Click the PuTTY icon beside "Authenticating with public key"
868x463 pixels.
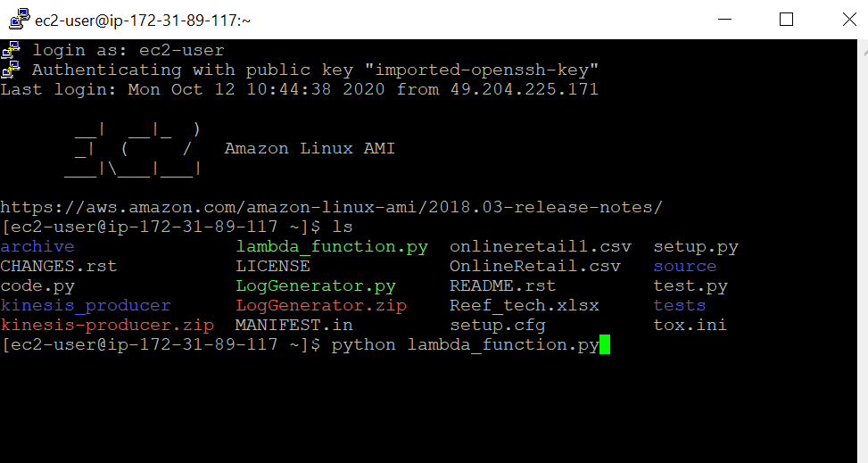click(11, 70)
